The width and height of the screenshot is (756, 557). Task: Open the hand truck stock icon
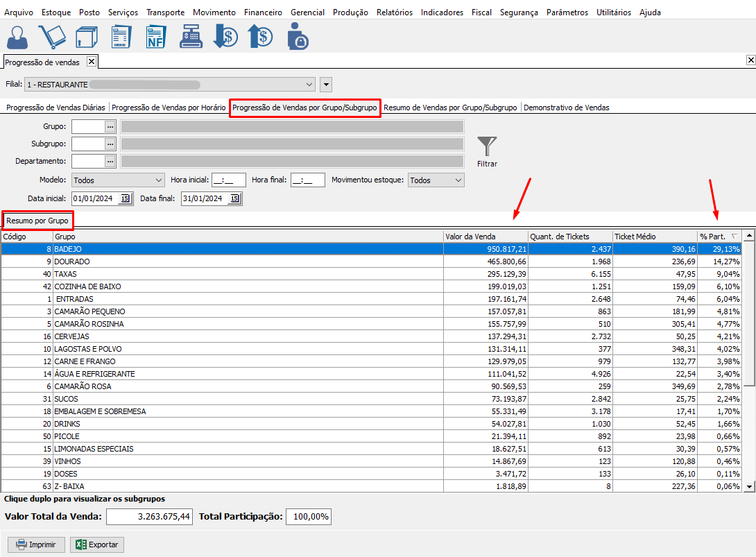point(51,37)
